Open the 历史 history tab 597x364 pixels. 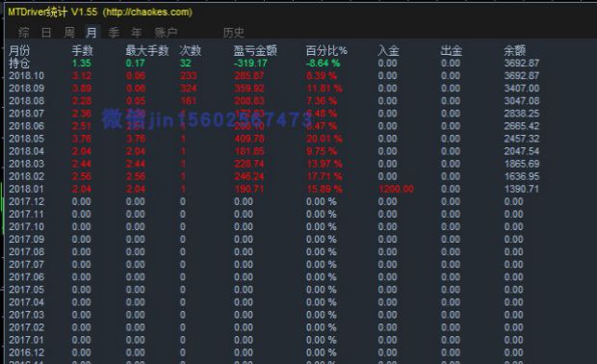coord(233,33)
